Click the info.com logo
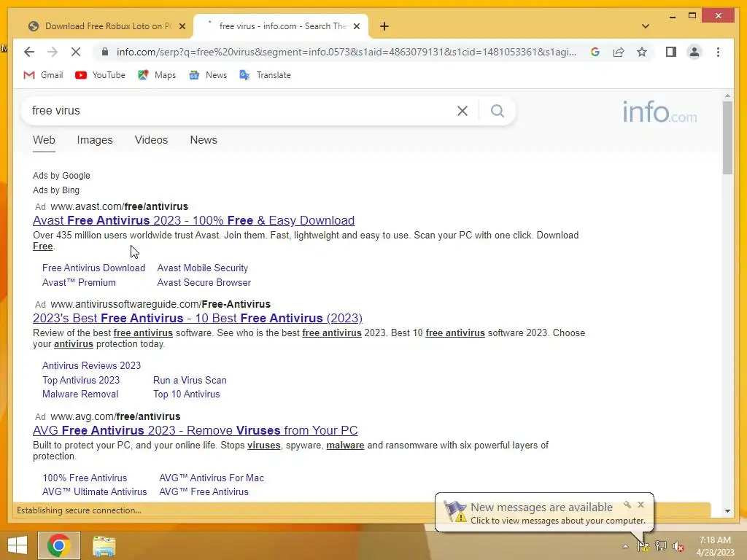This screenshot has width=747, height=560. 659,112
